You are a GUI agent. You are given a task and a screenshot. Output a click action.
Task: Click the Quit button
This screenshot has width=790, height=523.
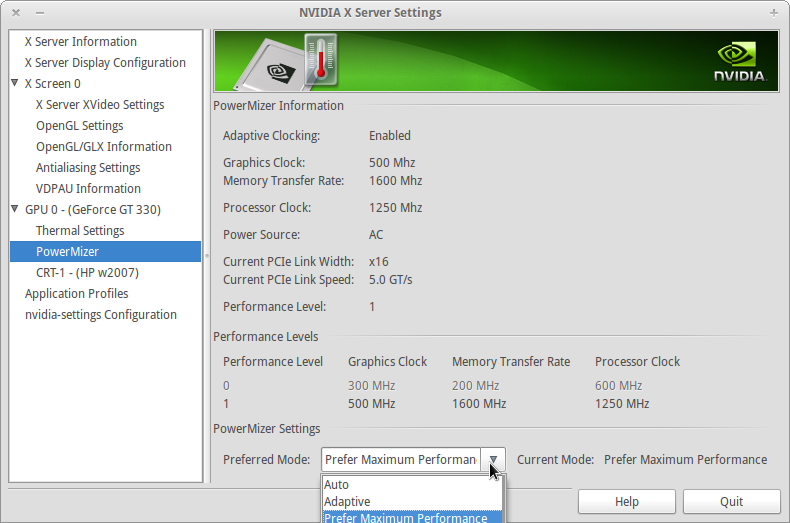732,502
